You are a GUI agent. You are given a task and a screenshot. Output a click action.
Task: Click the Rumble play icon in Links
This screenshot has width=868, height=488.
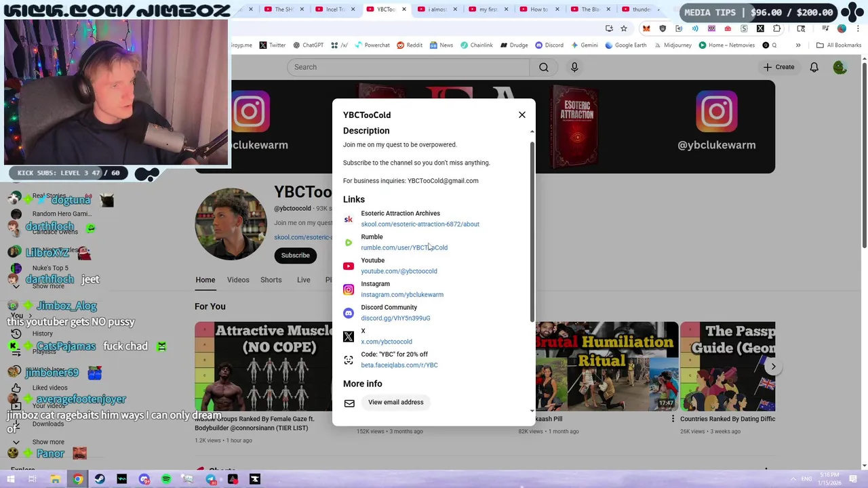click(349, 243)
